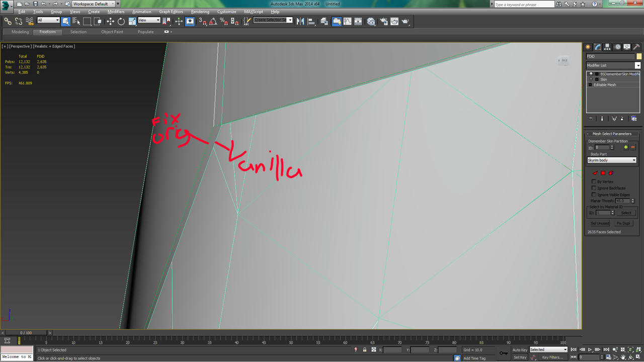Click the Align tool icon
Image resolution: width=644 pixels, height=362 pixels.
point(311,21)
